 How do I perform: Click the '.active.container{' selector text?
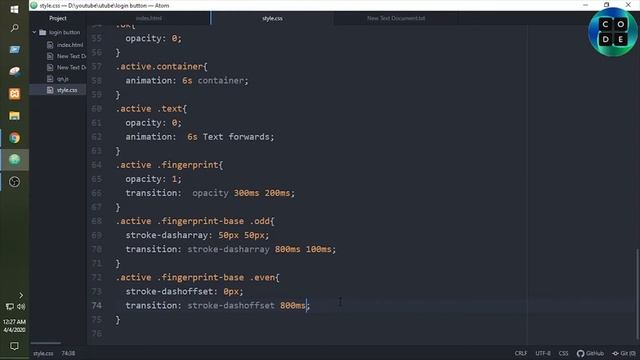[x=162, y=67]
